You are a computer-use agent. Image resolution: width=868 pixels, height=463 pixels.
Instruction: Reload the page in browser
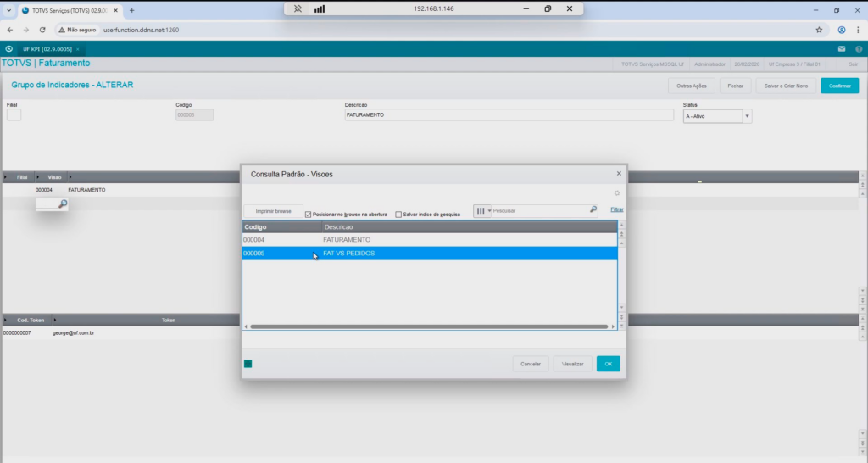coord(42,29)
